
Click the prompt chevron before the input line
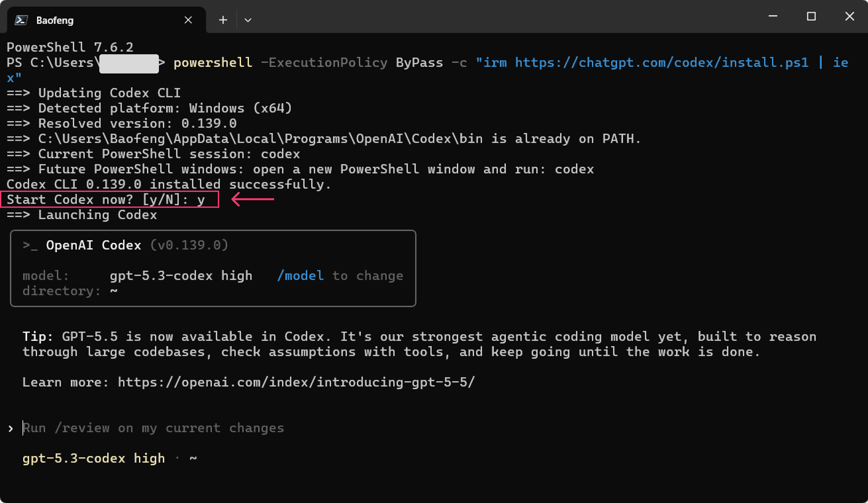11,429
